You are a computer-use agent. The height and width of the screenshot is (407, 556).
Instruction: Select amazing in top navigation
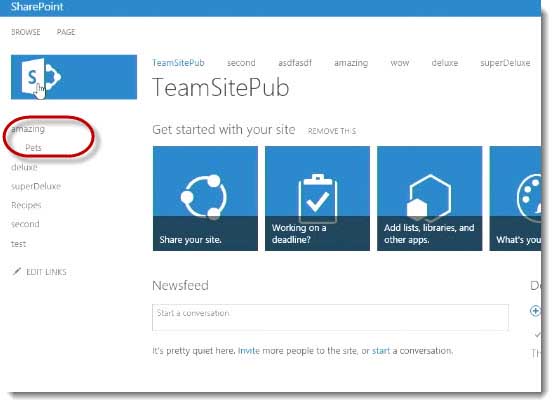[x=351, y=63]
